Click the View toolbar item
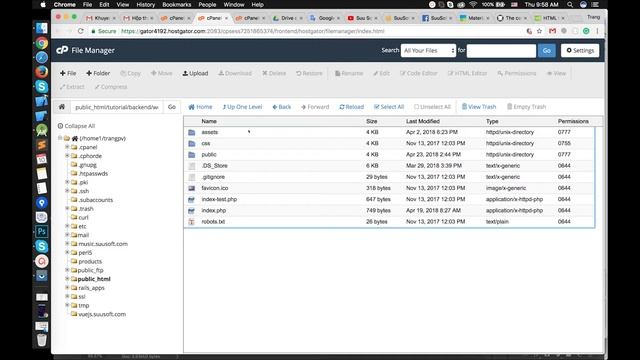Screen dimensions: 640x360 (x=556, y=73)
